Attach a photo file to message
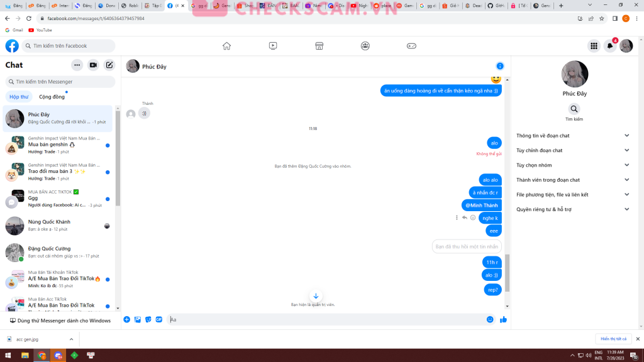This screenshot has height=362, width=644. (x=138, y=320)
